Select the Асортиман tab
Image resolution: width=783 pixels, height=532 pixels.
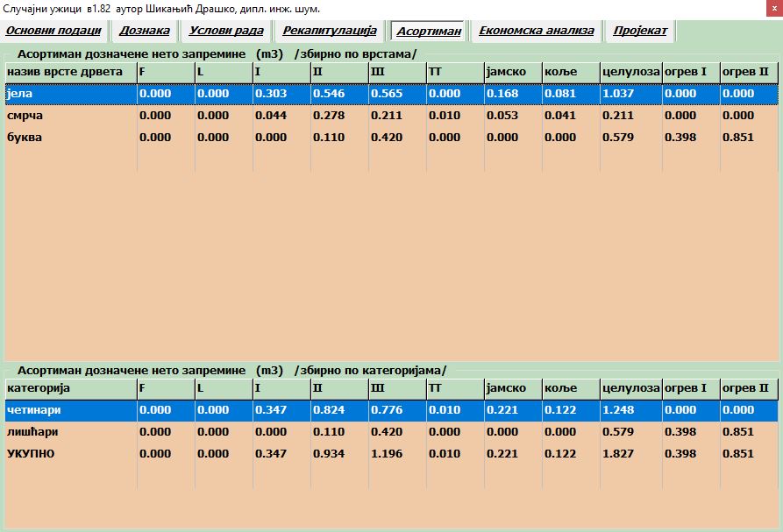(x=429, y=31)
